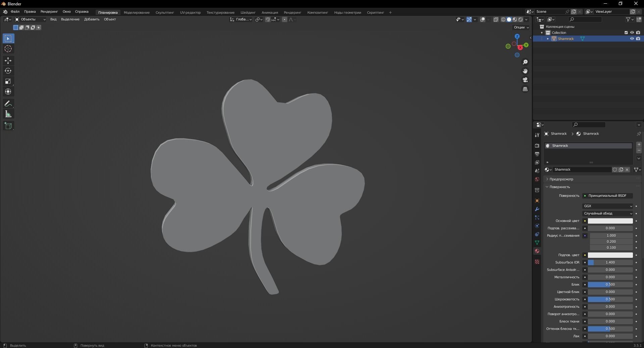Open the Global transform orientation dropdown
The height and width of the screenshot is (348, 644).
click(x=241, y=19)
